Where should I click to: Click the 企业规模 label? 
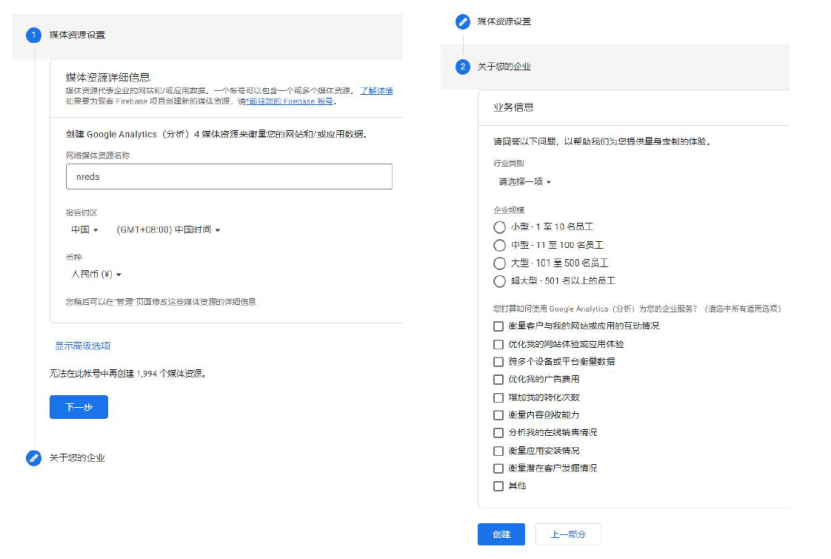click(x=509, y=210)
